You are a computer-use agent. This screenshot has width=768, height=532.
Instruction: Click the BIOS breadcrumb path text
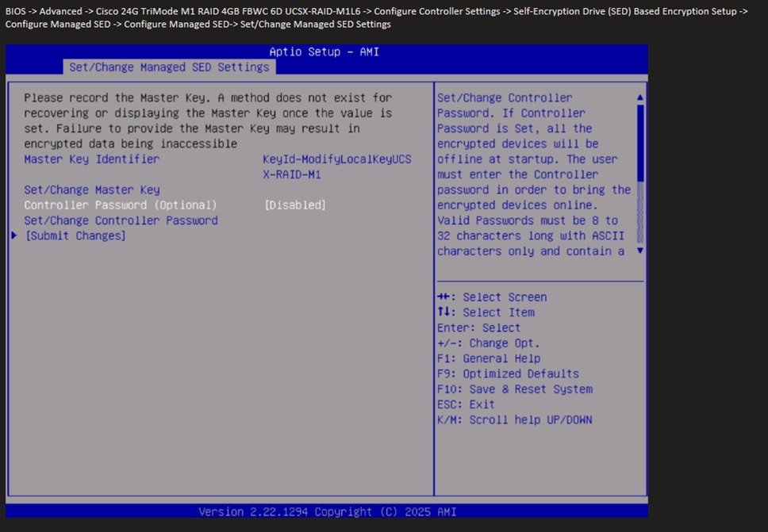(376, 17)
